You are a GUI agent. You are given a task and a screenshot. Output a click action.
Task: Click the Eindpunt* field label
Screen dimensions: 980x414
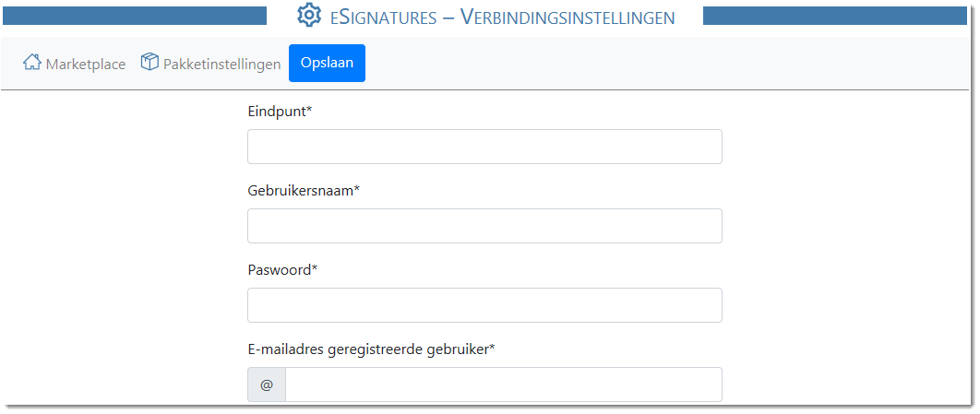click(x=280, y=112)
